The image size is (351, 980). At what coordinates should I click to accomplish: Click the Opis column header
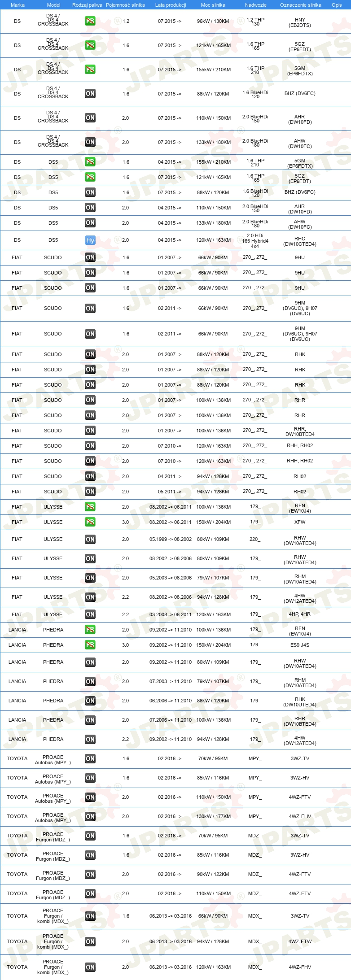coord(337,5)
